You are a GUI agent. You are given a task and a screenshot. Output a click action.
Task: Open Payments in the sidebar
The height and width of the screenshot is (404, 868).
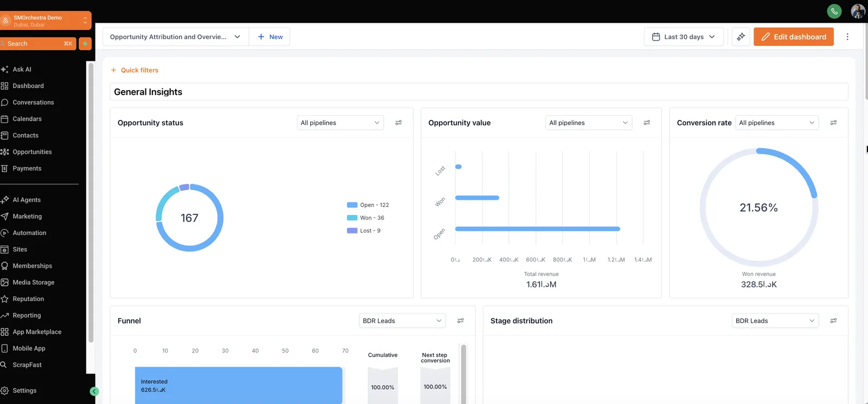(27, 169)
